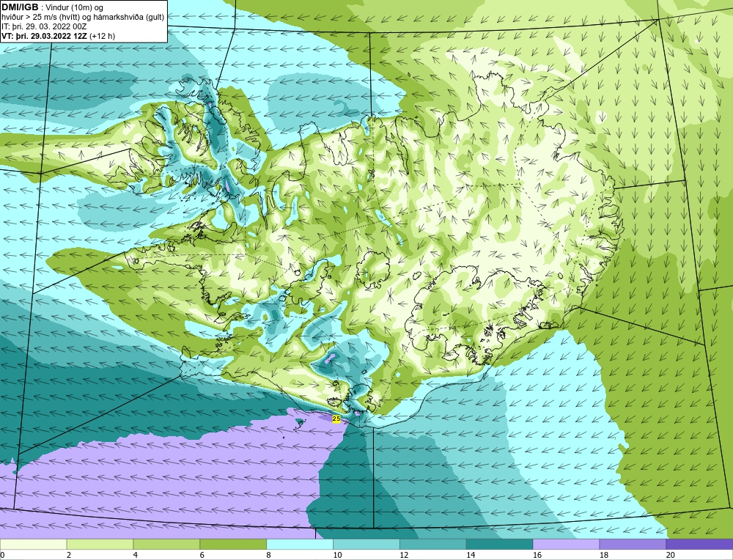733x560 pixels.
Task: Click the DMI/IGB title text
Action: (20, 7)
